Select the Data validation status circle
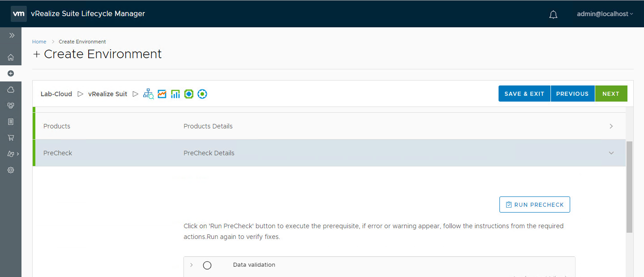644x277 pixels. (x=207, y=265)
